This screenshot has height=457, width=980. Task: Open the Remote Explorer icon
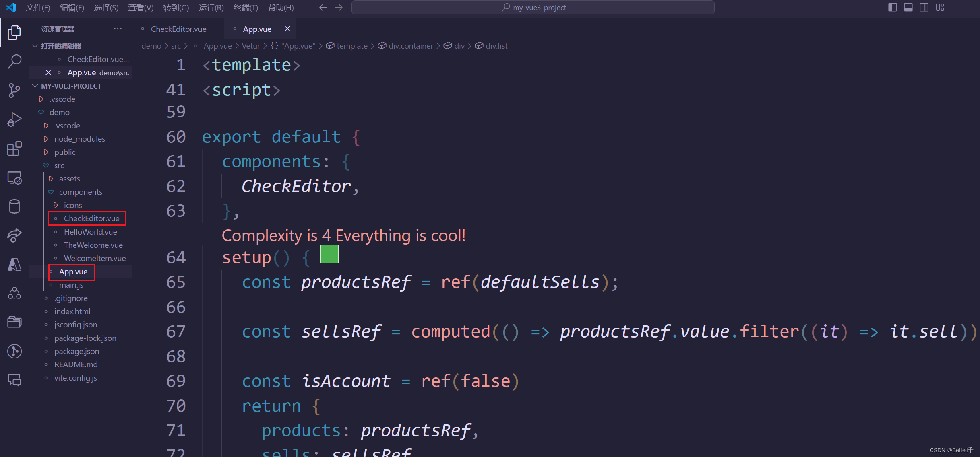point(14,177)
